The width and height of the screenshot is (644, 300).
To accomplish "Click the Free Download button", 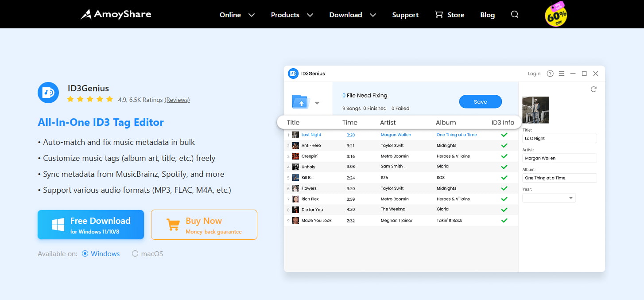I will tap(91, 225).
